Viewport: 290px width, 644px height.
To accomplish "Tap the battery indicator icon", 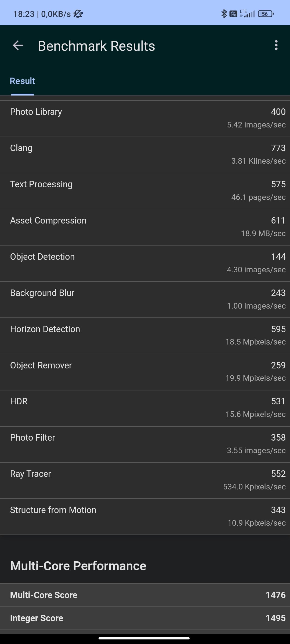I will (266, 14).
